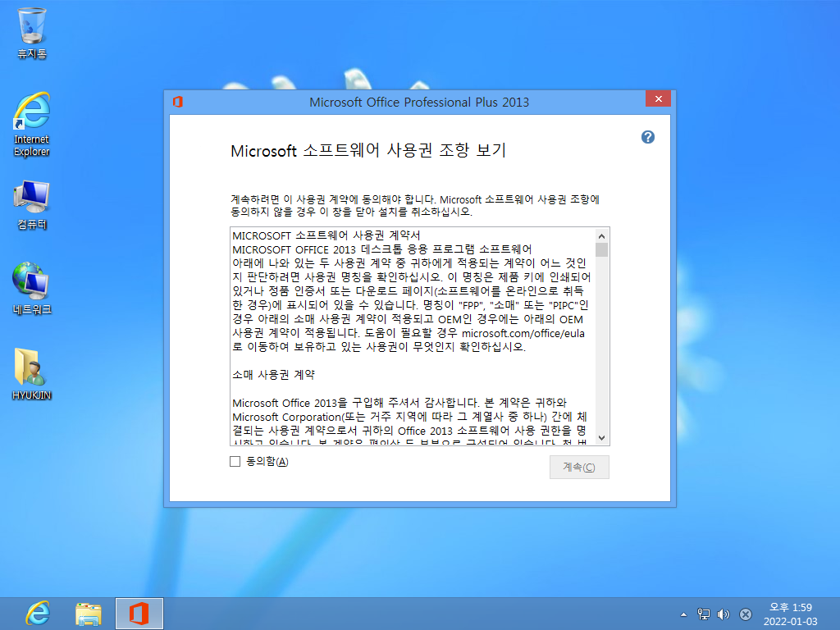Open the network status tray icon
The height and width of the screenshot is (630, 840).
pyautogui.click(x=703, y=614)
